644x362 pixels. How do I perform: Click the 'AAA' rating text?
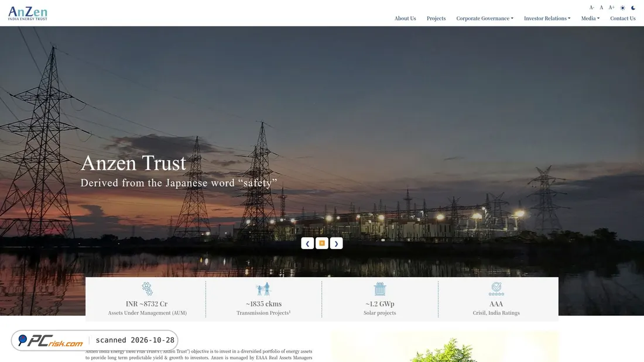496,304
